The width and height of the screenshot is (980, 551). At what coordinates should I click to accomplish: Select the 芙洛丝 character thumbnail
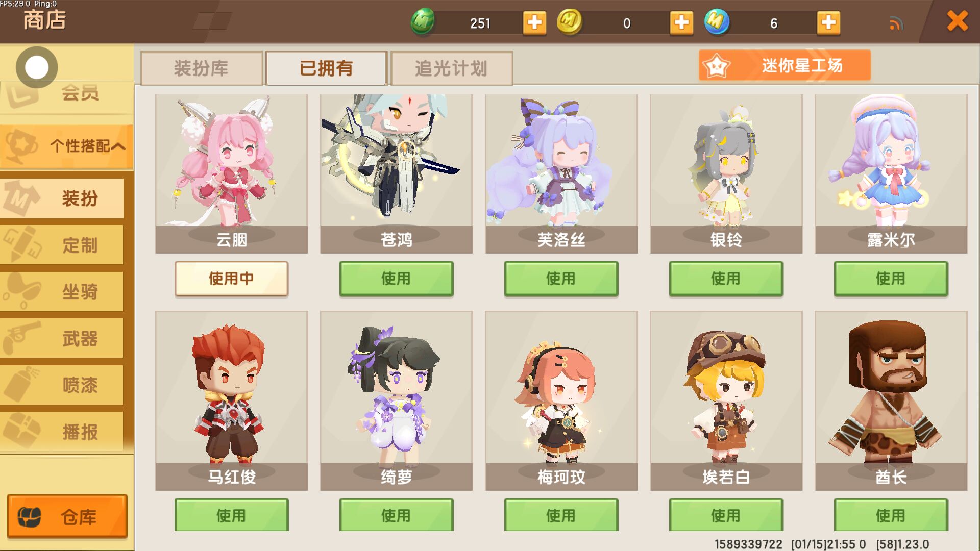coord(561,173)
